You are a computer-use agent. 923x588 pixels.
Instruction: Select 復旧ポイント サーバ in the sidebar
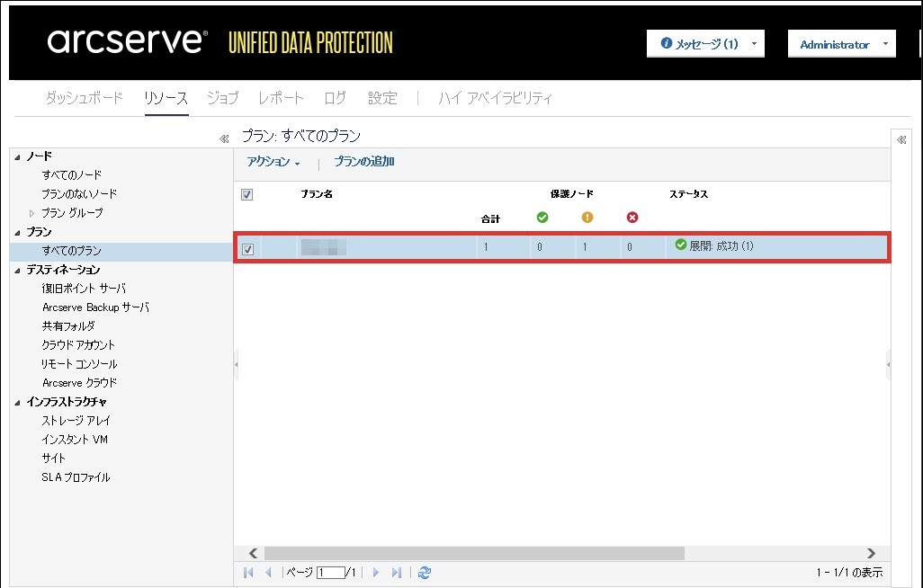[x=84, y=289]
